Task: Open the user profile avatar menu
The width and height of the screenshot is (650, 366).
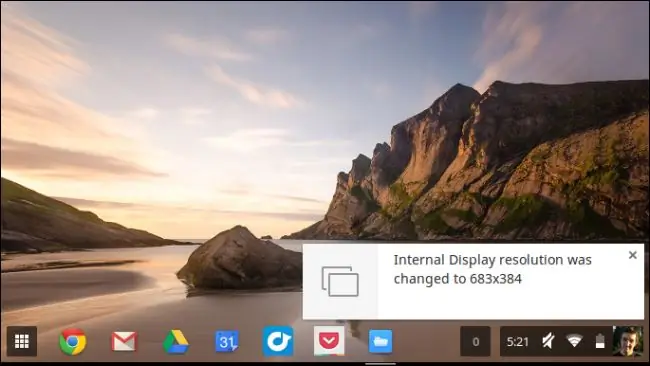Action: pos(628,342)
